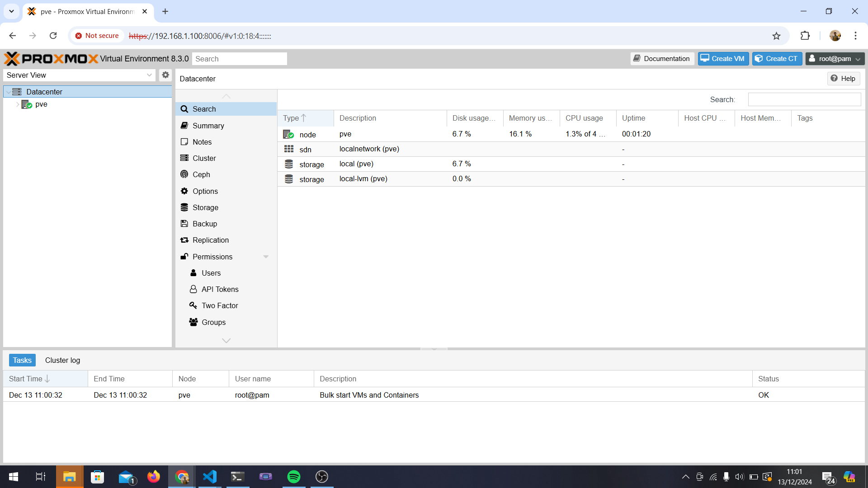Screen dimensions: 868x488
Task: Click the Create VM button
Action: pos(723,59)
